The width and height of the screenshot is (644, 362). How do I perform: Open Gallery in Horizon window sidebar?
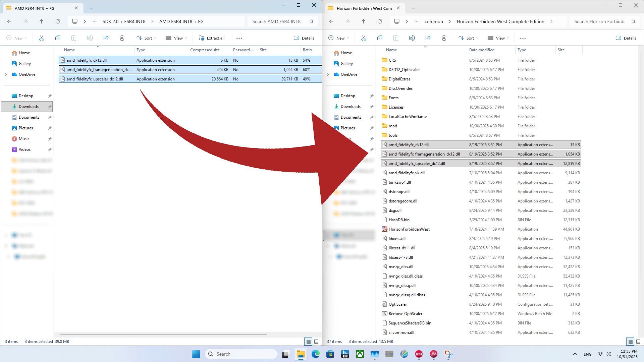click(347, 64)
